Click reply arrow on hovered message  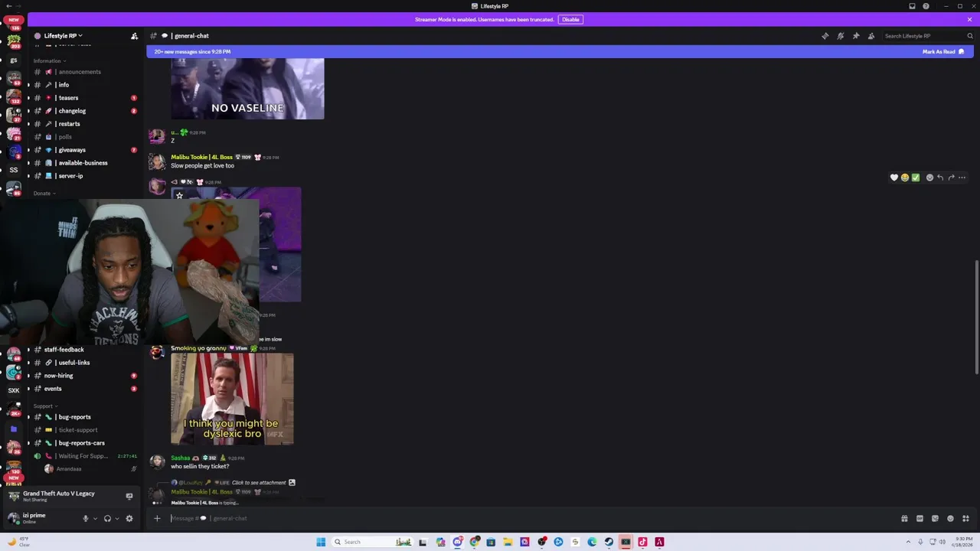pyautogui.click(x=940, y=178)
